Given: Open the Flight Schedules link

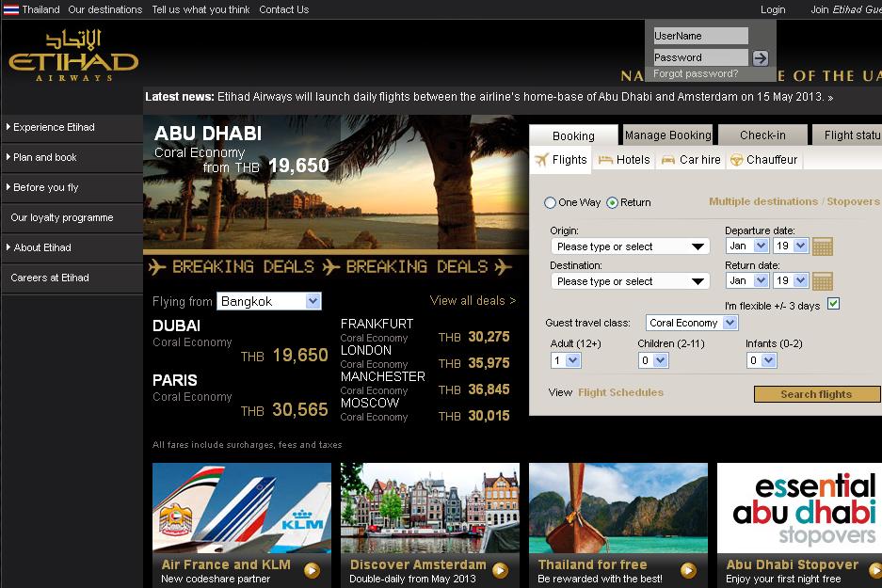Looking at the screenshot, I should (621, 392).
